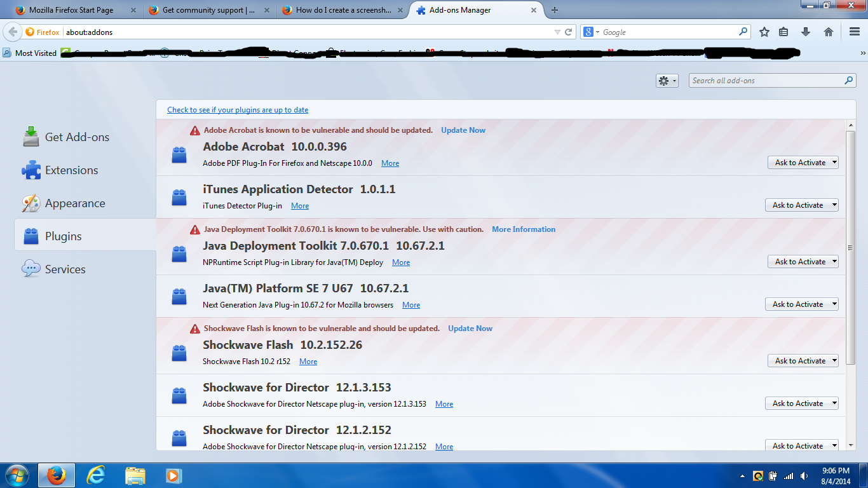This screenshot has height=488, width=868.
Task: Click More link under iTunes Application Detector
Action: click(300, 206)
